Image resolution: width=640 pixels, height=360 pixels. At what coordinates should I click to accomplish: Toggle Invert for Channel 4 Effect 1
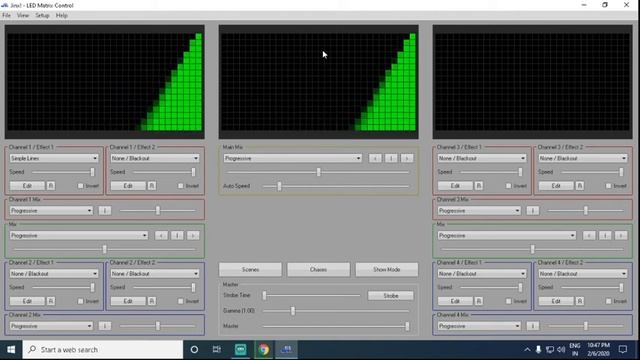pos(508,301)
